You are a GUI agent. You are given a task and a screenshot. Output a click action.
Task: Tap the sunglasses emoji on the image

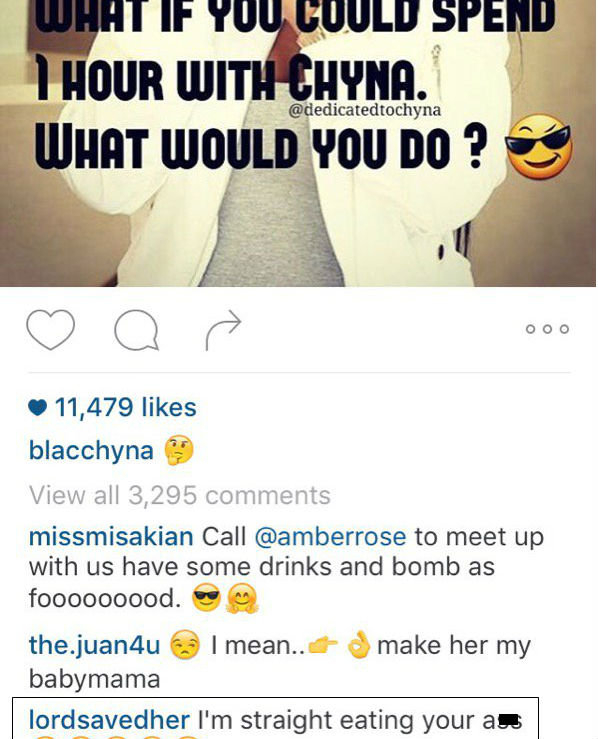click(539, 147)
